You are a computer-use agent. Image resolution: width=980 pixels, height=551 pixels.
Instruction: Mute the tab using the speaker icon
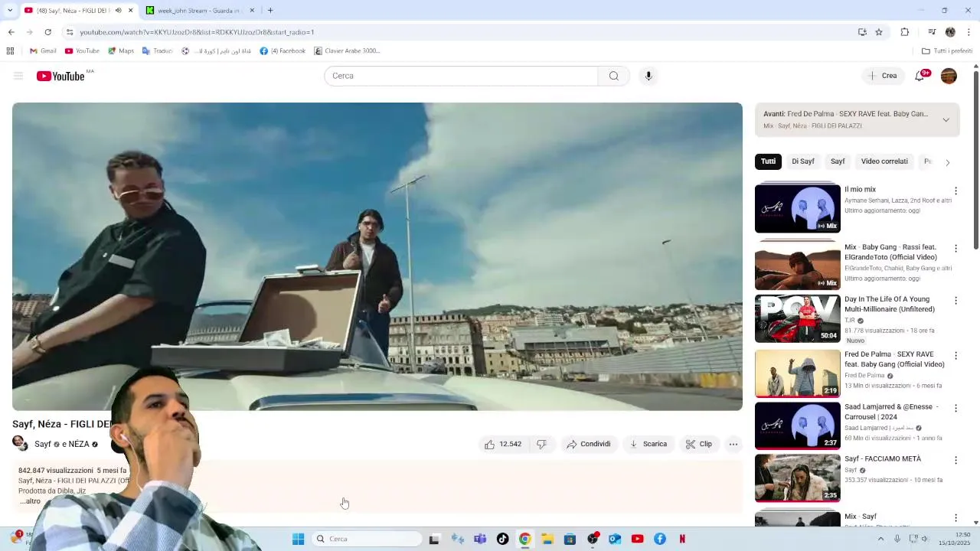118,11
